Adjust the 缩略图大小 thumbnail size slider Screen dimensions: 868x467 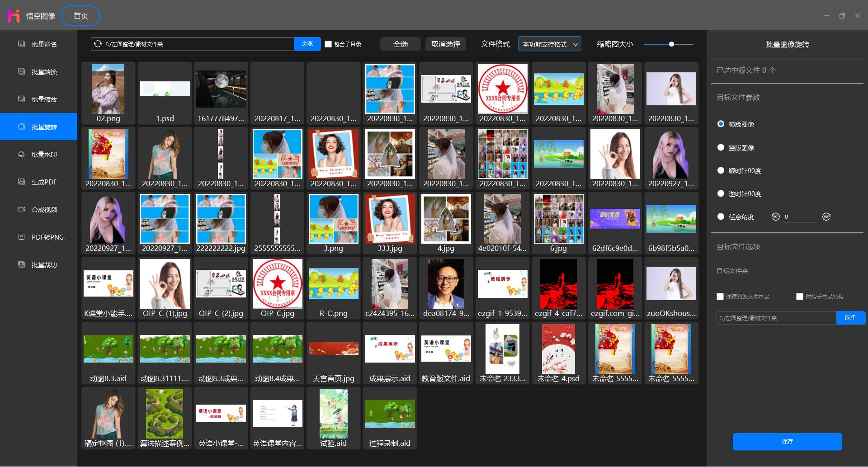point(671,44)
